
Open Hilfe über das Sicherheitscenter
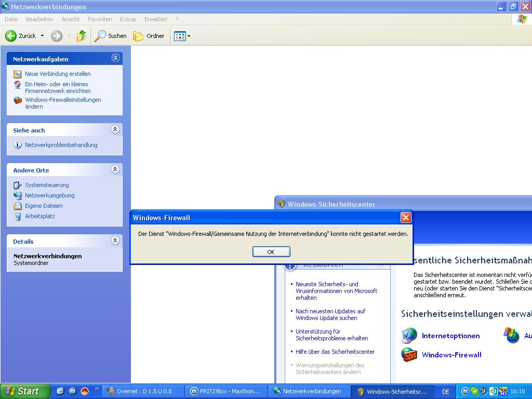(335, 352)
